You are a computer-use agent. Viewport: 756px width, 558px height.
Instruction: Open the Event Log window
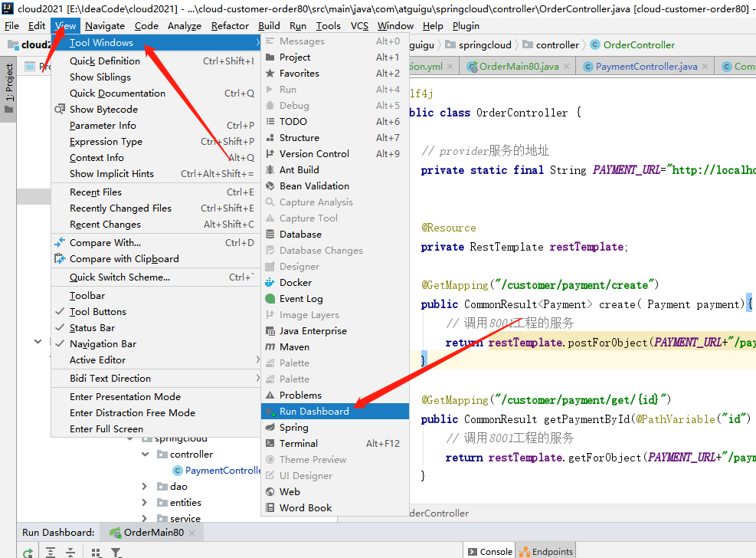coord(335,298)
